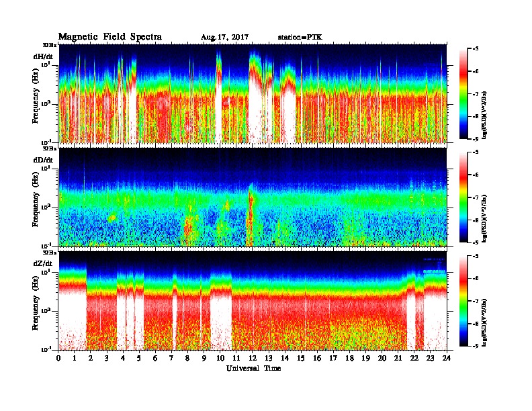Click the "dZ/dt" panel label
Screen dimensions: 532x411
(43, 263)
